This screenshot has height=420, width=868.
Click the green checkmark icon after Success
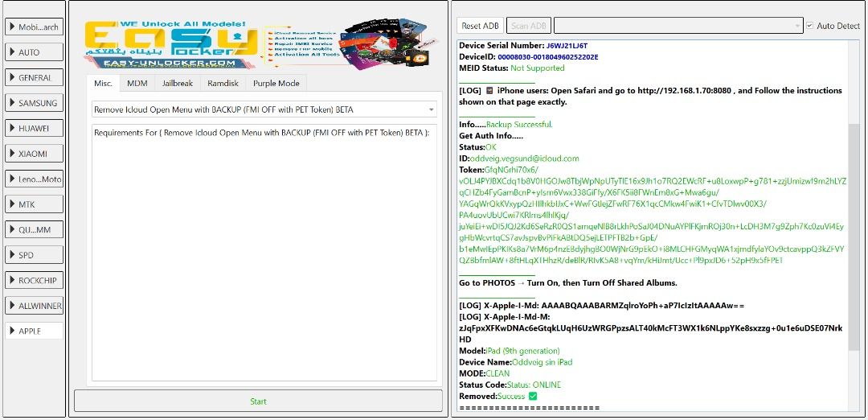[533, 396]
